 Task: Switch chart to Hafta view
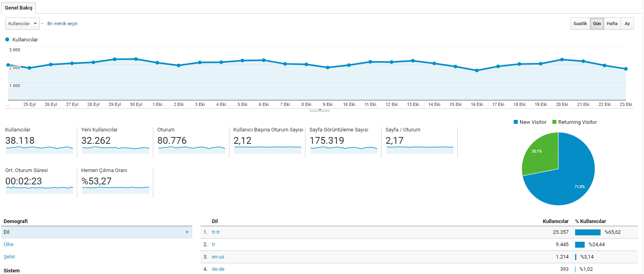pos(612,23)
